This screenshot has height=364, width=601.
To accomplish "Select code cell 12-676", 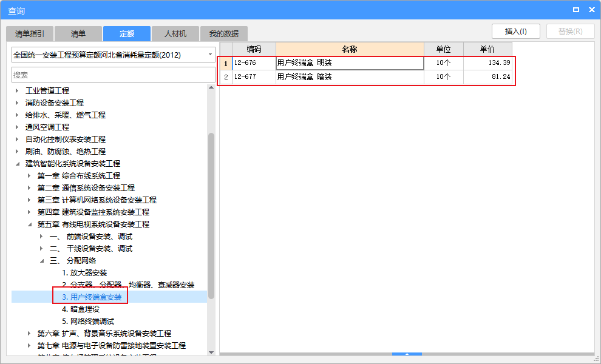I will (254, 63).
